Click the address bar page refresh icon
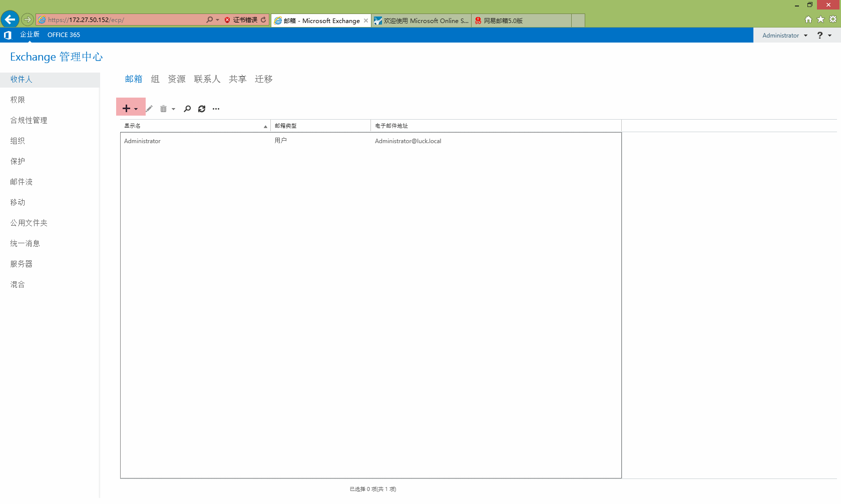The image size is (841, 504). (263, 20)
